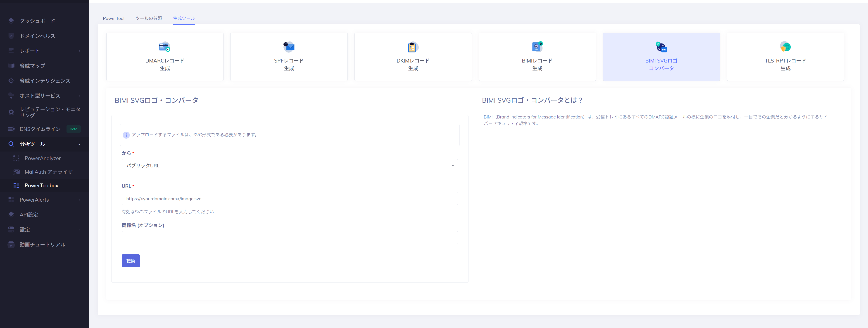Click the TLS-RPT record globe icon
868x328 pixels.
click(x=785, y=47)
